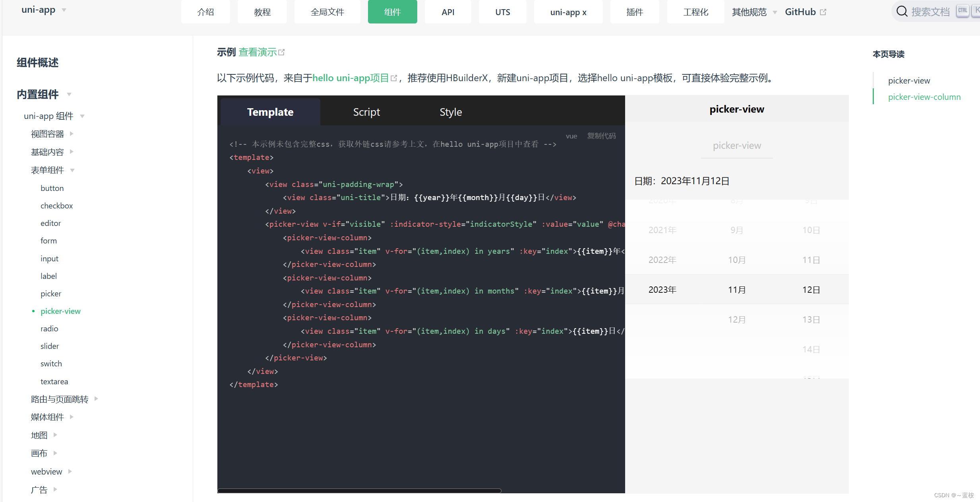980x502 pixels.
Task: Jump to picker-view-column in page guide
Action: click(924, 97)
